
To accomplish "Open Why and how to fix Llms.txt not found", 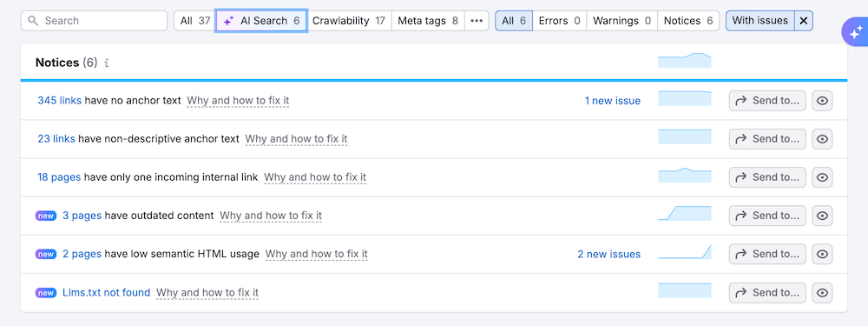I will pyautogui.click(x=207, y=293).
